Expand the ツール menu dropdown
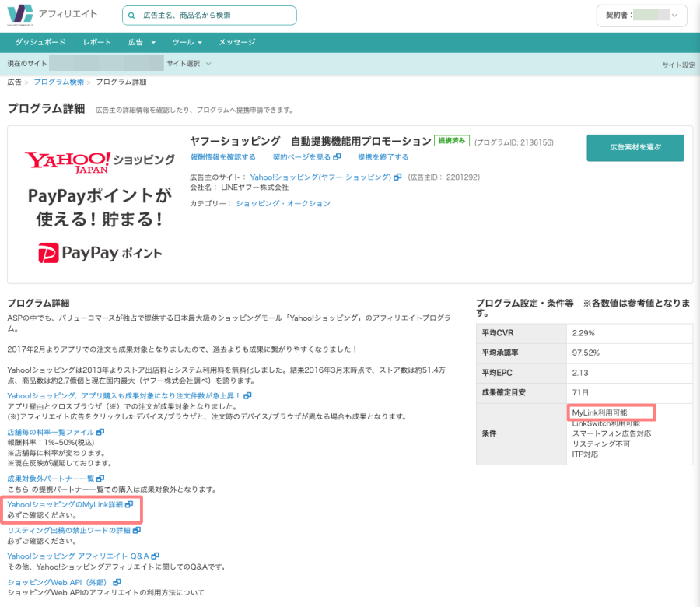 (x=187, y=42)
